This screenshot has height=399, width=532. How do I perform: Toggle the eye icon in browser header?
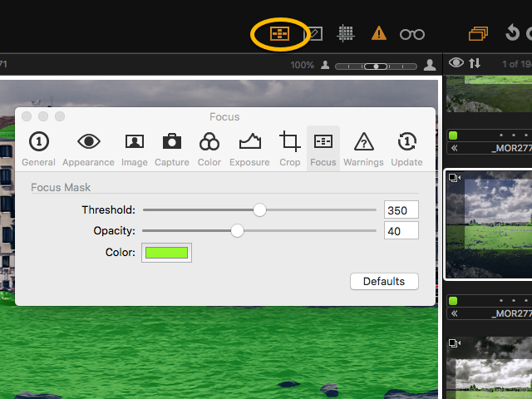coord(456,63)
